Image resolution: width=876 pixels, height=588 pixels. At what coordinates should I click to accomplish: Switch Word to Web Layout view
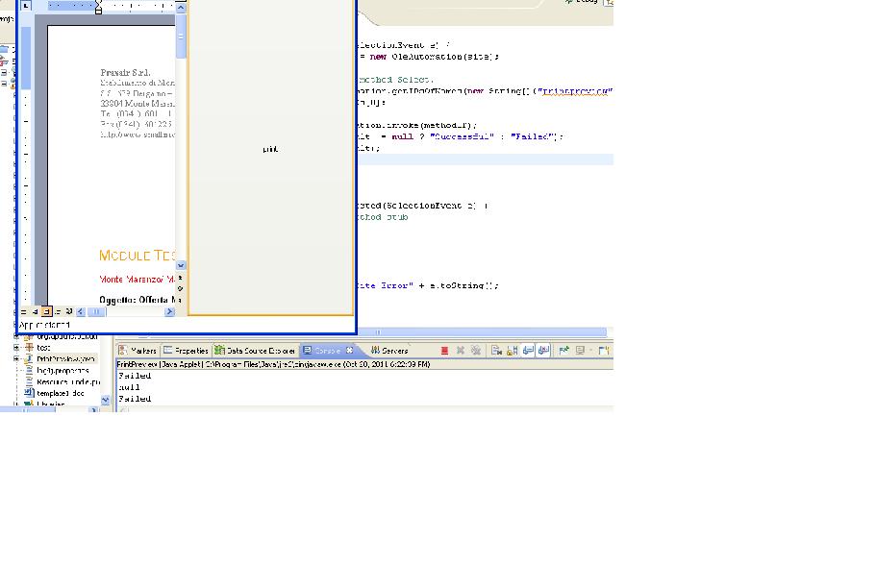[x=35, y=312]
